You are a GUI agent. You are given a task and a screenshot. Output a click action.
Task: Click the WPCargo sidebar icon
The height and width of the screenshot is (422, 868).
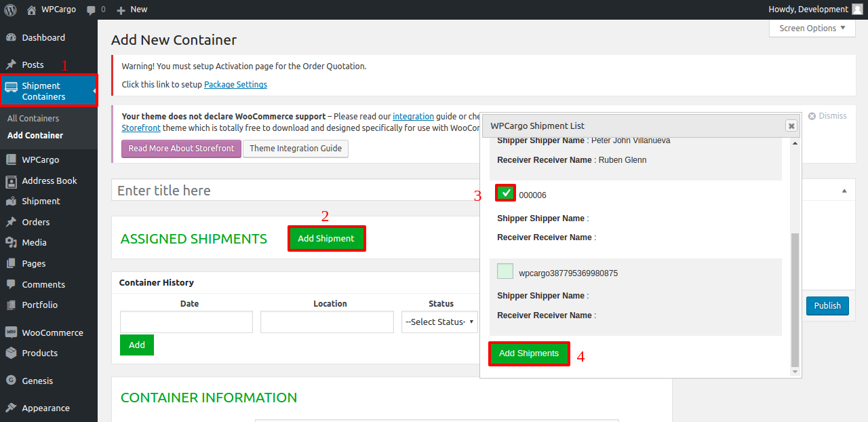click(11, 159)
